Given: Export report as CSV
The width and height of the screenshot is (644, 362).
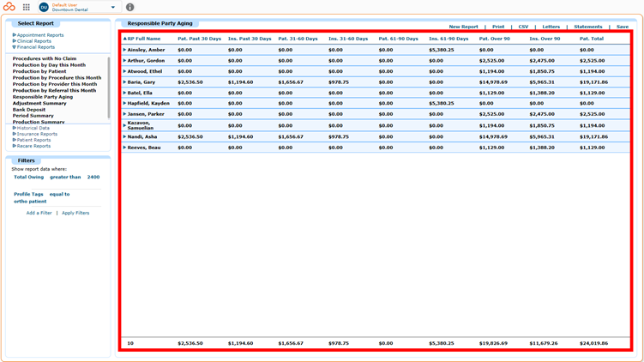Looking at the screenshot, I should click(x=523, y=27).
